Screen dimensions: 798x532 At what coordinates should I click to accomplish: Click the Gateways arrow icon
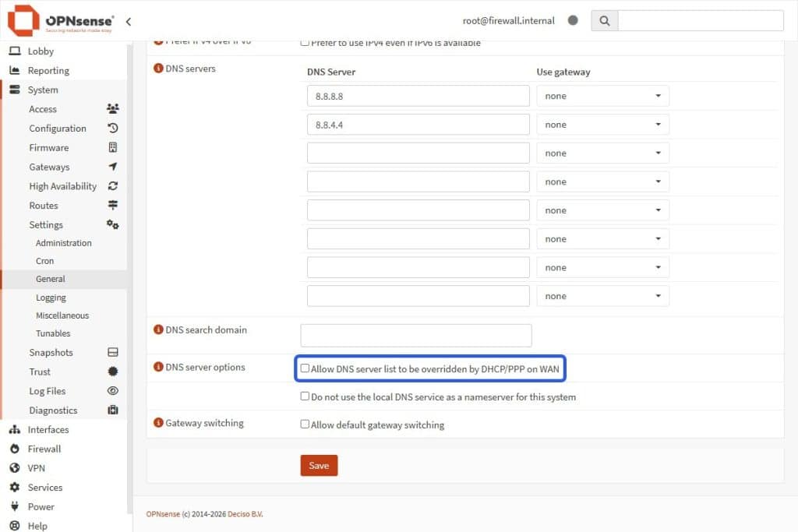coord(113,167)
